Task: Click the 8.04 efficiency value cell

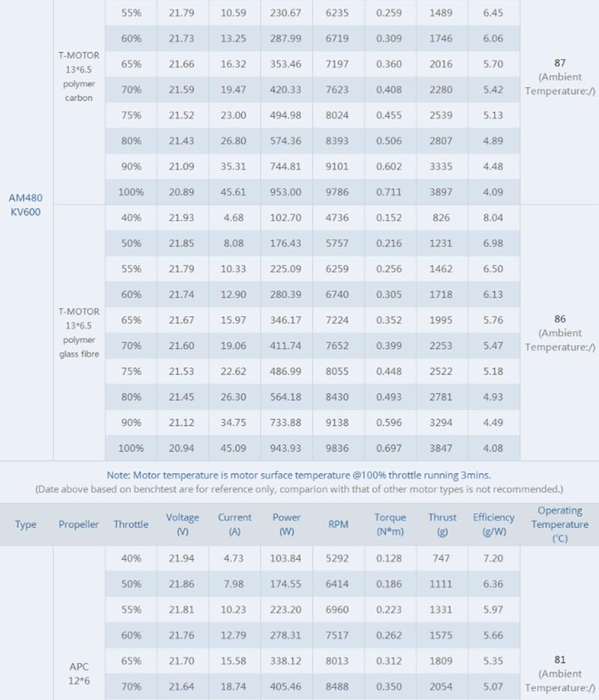Action: tap(493, 218)
